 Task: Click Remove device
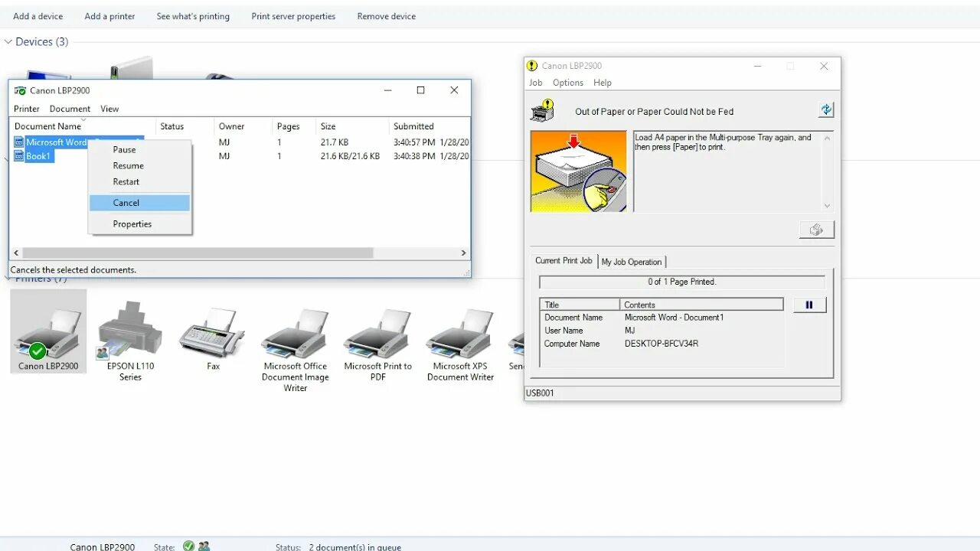(387, 16)
